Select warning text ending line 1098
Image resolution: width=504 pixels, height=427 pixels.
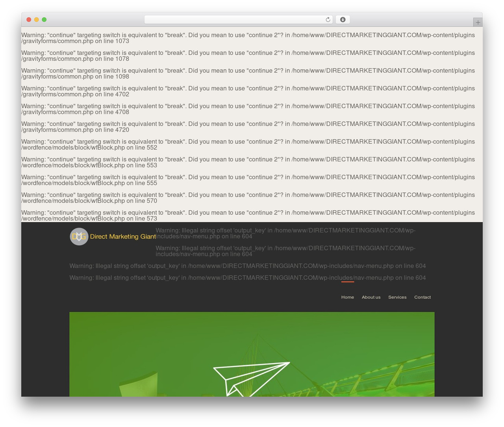coord(248,74)
